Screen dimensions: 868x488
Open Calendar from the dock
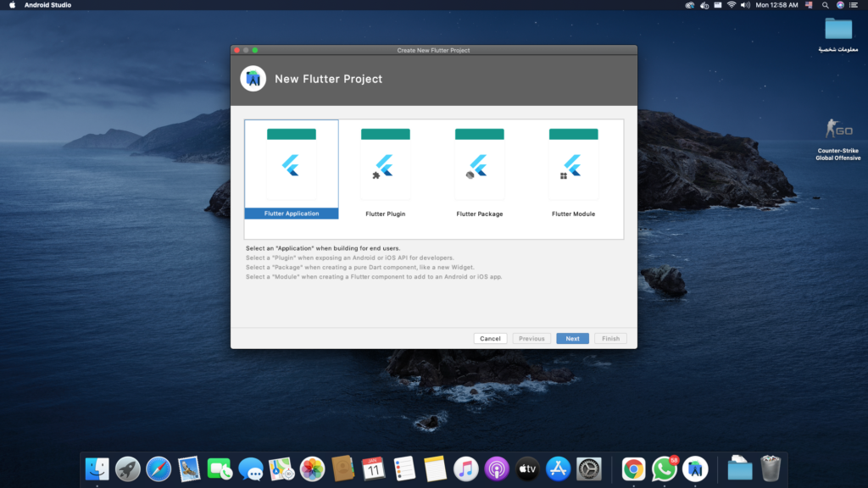point(374,469)
